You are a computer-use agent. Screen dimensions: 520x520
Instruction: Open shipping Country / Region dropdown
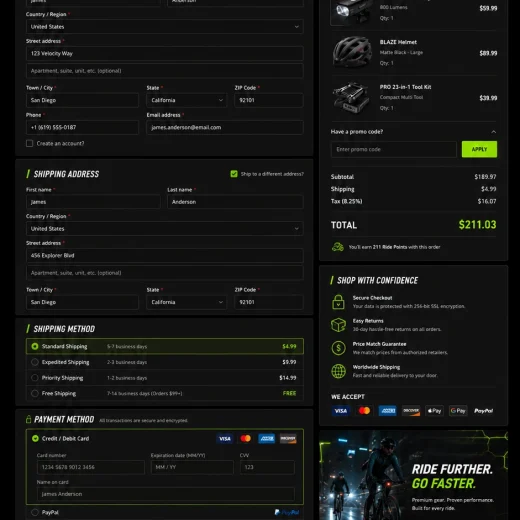point(165,229)
